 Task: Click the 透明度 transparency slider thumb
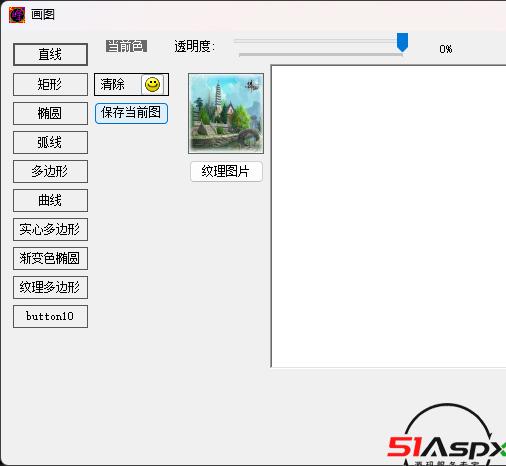coord(402,42)
